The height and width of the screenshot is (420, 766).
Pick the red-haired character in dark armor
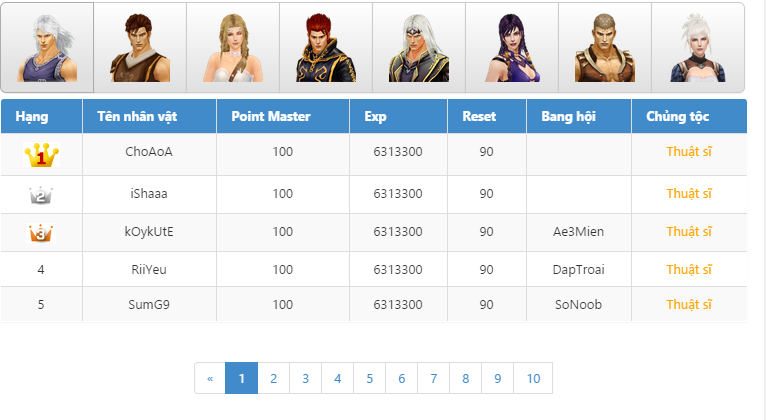point(326,48)
